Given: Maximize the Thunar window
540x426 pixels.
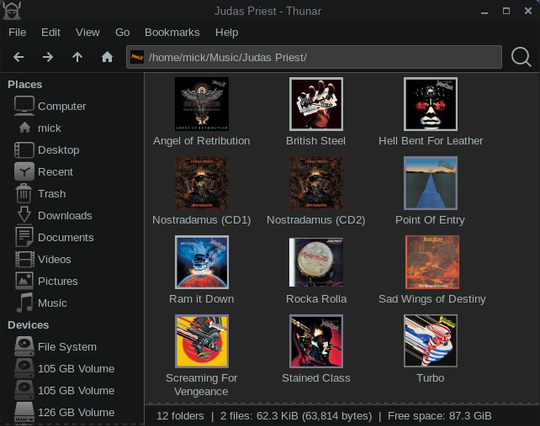Looking at the screenshot, I should 506,11.
